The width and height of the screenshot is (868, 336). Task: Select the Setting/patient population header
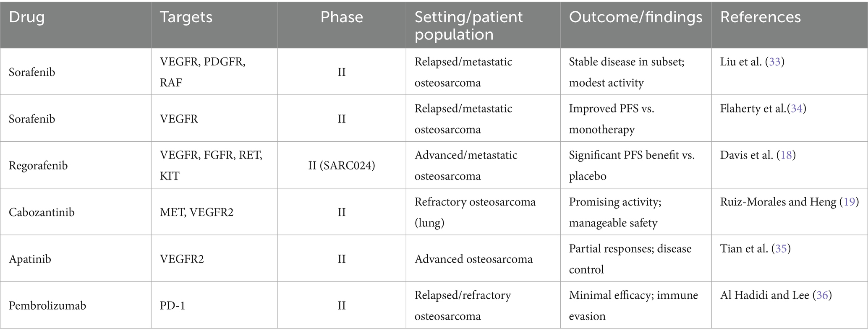point(468,25)
